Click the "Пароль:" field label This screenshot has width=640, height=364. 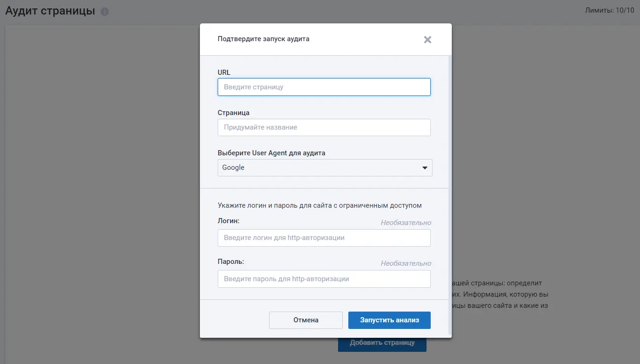(x=231, y=261)
